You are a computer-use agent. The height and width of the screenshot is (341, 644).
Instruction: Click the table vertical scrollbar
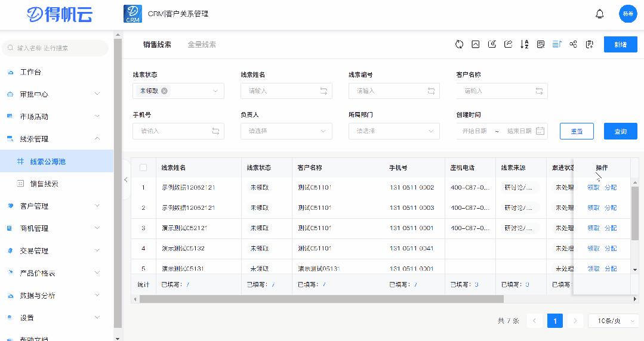634,212
